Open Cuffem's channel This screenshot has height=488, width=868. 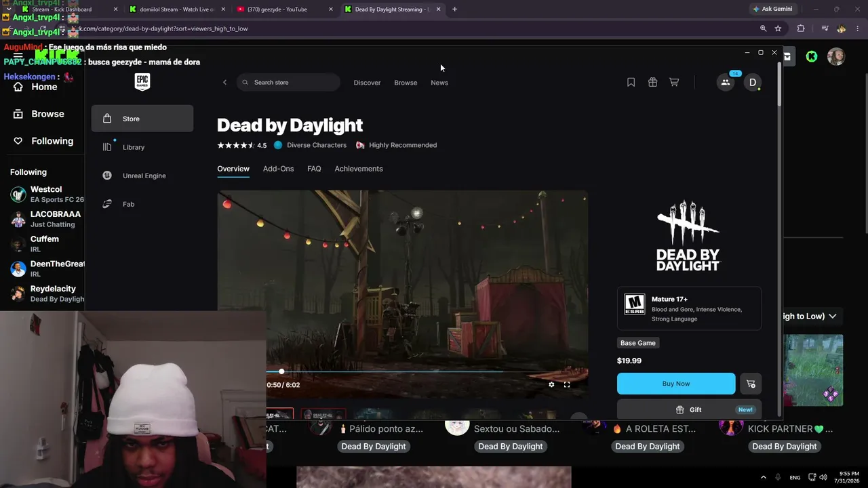[x=47, y=244]
